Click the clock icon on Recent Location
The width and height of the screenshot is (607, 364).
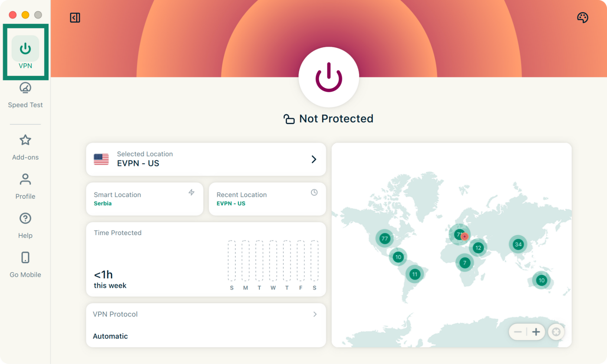(314, 192)
